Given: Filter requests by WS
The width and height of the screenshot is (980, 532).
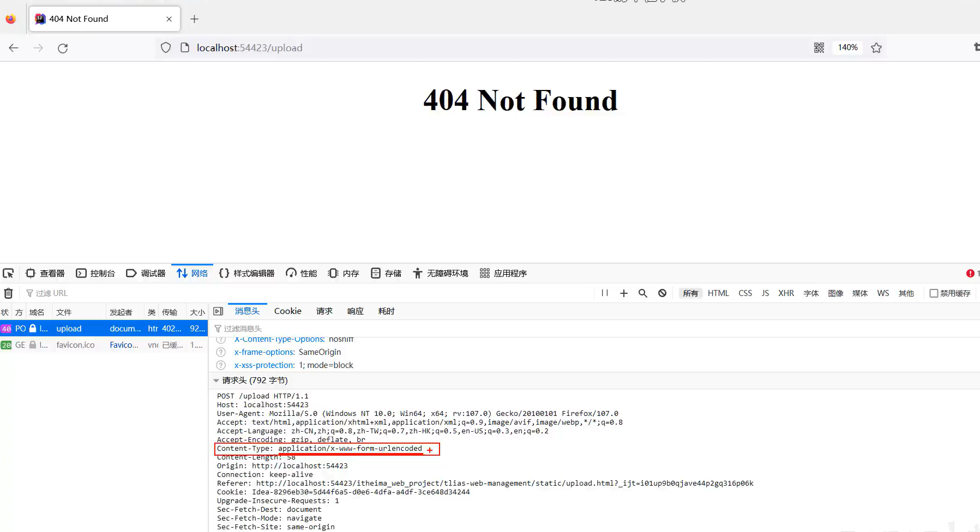Looking at the screenshot, I should [883, 293].
